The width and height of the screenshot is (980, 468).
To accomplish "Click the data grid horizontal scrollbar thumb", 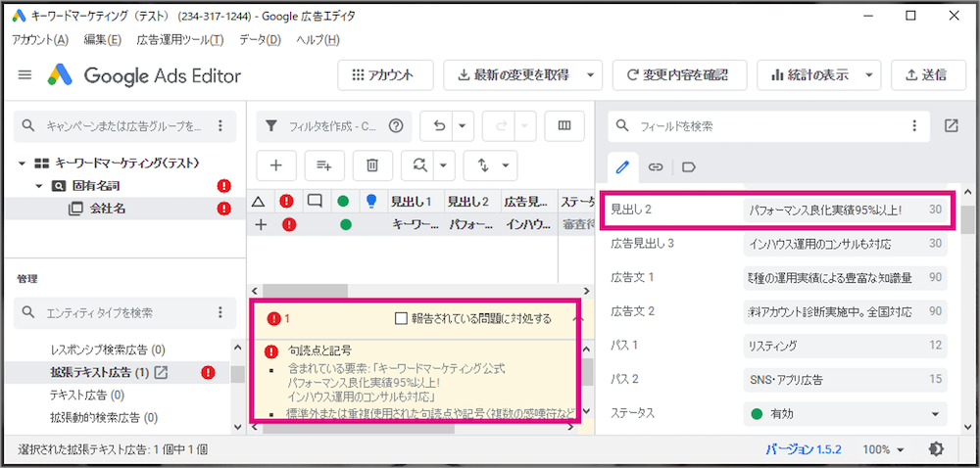I will point(305,291).
